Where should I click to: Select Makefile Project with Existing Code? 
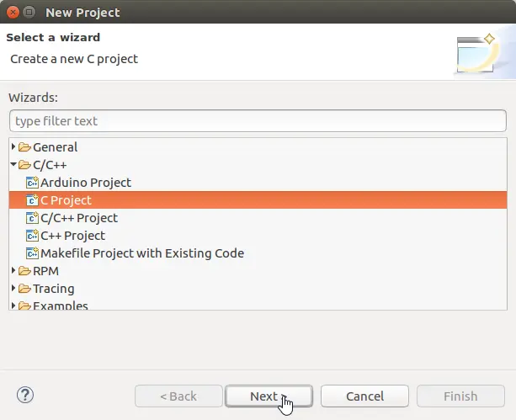coord(142,253)
